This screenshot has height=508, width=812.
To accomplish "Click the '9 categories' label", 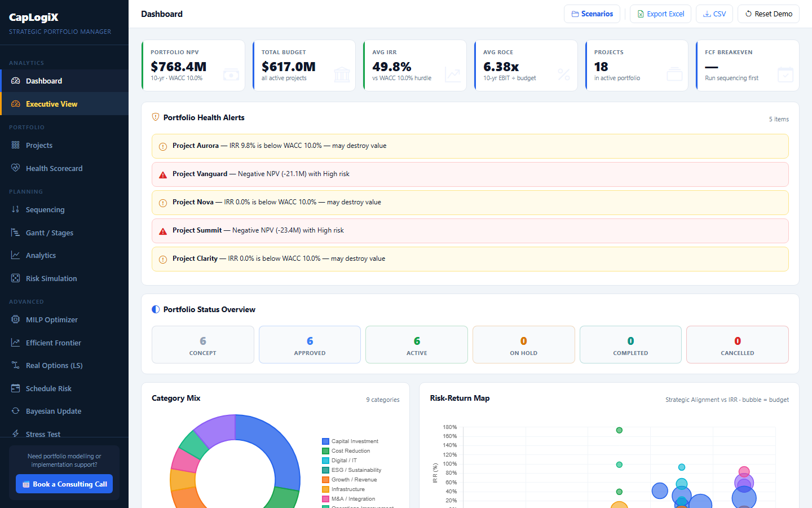I will pos(383,400).
